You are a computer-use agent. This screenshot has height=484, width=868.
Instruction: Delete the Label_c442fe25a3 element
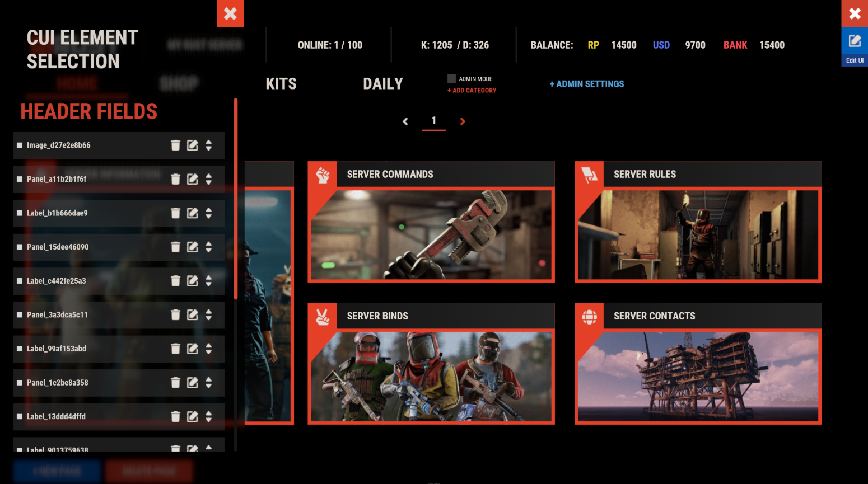pyautogui.click(x=175, y=281)
